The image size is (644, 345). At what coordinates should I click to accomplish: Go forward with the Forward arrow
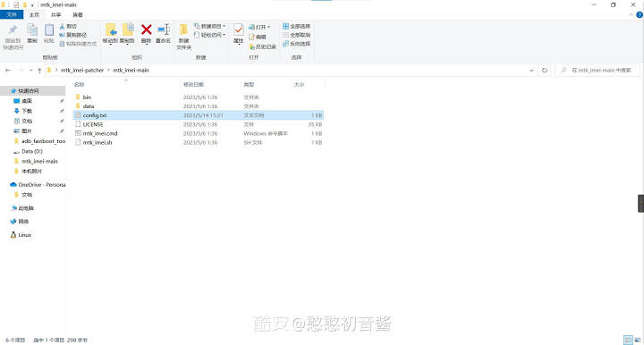(21, 70)
